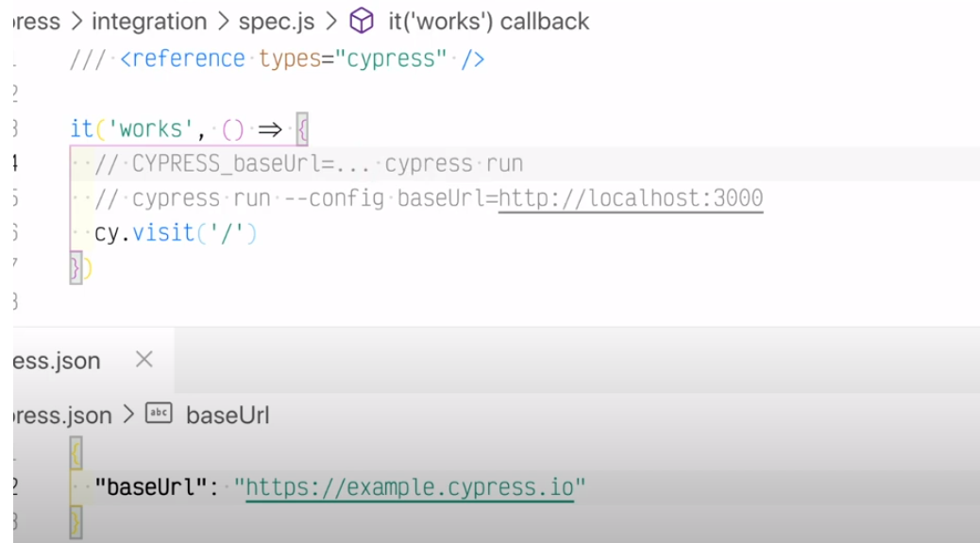This screenshot has height=543, width=980.
Task: Click the it('works') callback breadcrumb
Action: click(x=488, y=21)
